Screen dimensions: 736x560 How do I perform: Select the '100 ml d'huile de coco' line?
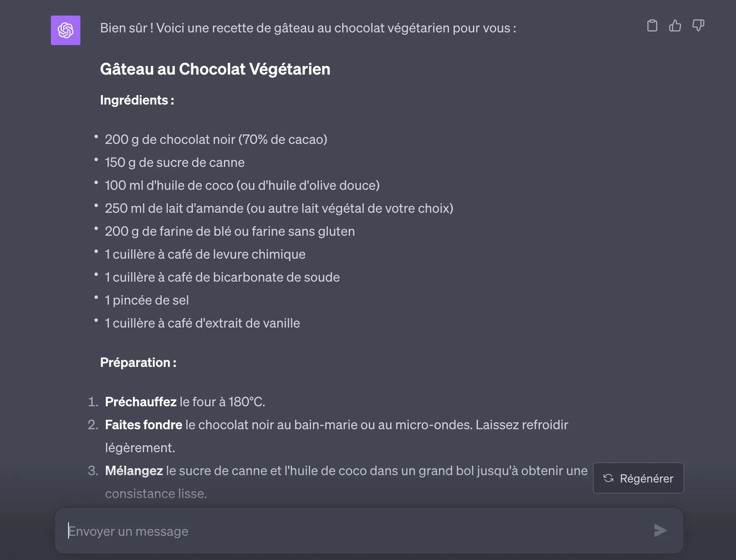pyautogui.click(x=242, y=186)
